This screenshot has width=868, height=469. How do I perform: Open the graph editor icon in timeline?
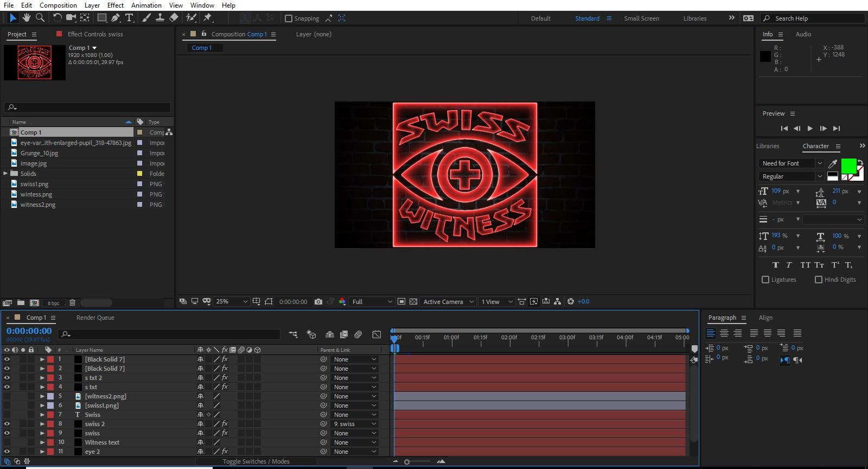tap(376, 334)
